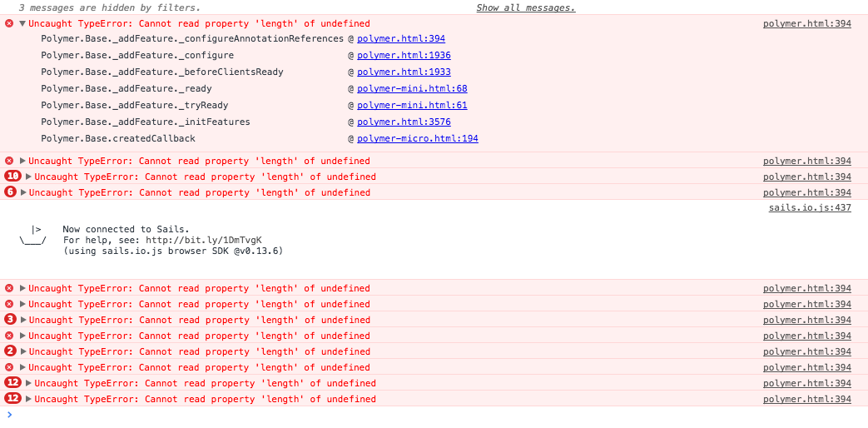Click the red 6 repeat count badge
The width and height of the screenshot is (868, 428).
10,192
